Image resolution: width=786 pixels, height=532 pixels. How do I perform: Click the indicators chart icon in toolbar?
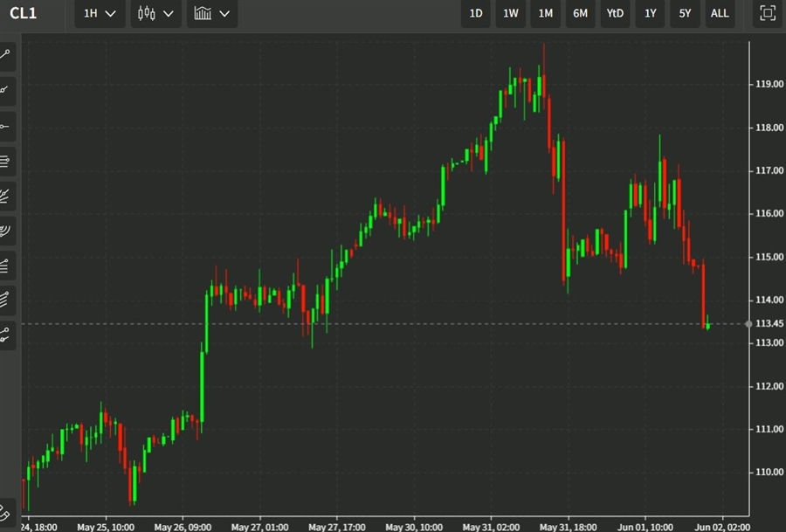pos(203,13)
